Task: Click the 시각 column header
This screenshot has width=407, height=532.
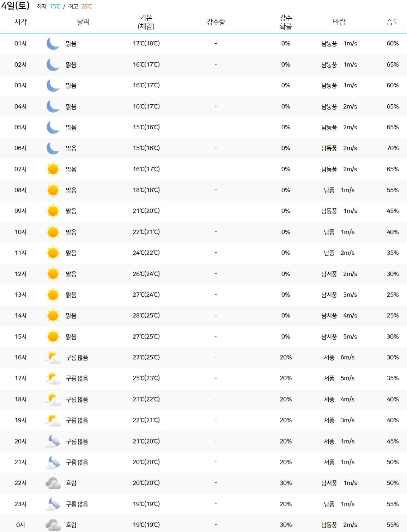Action: coord(20,22)
